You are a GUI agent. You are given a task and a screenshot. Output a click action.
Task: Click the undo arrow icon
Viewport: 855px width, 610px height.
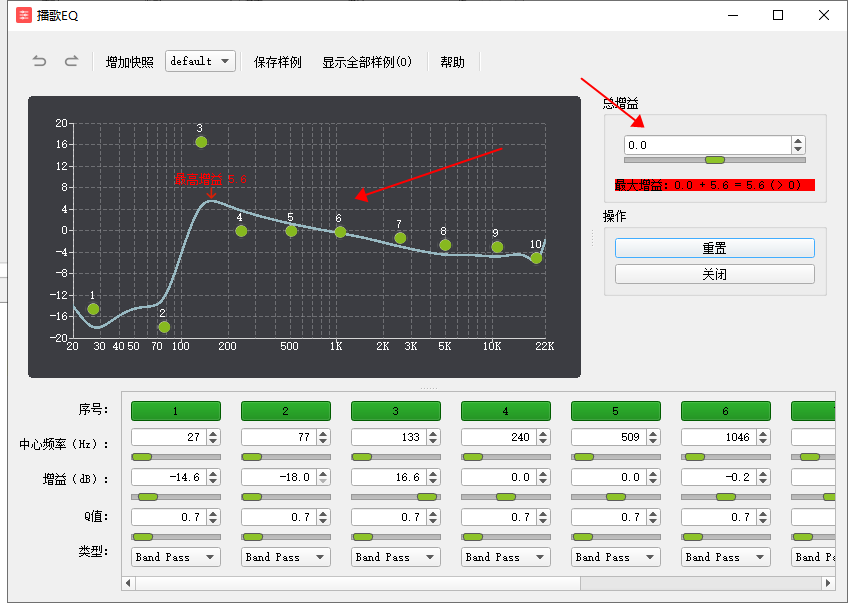click(x=39, y=61)
